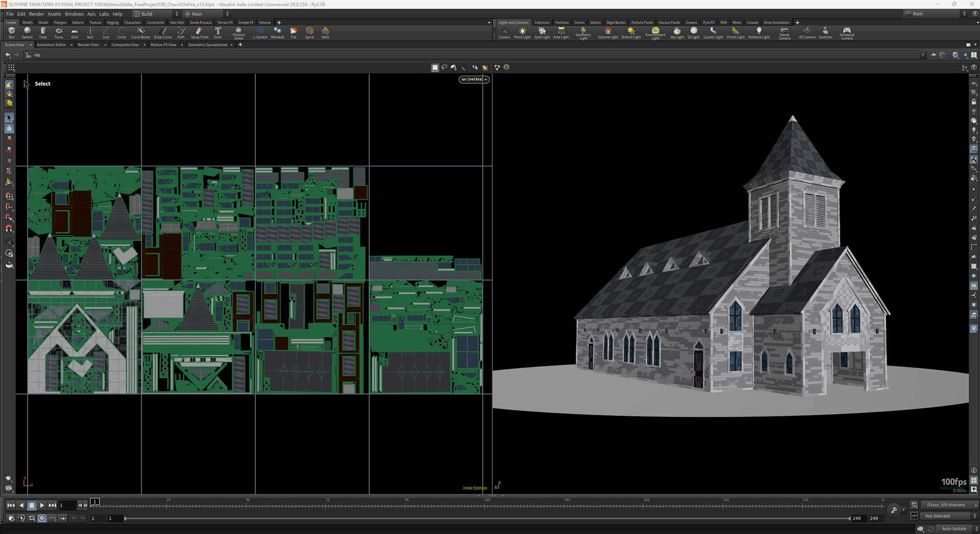Add an Area Light
The width and height of the screenshot is (980, 534).
561,33
